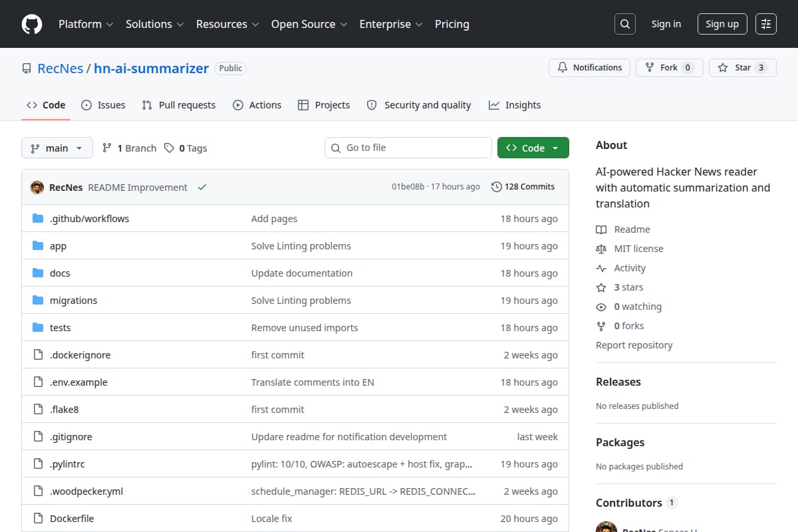Click the Dockerfile file icon

tap(38, 519)
